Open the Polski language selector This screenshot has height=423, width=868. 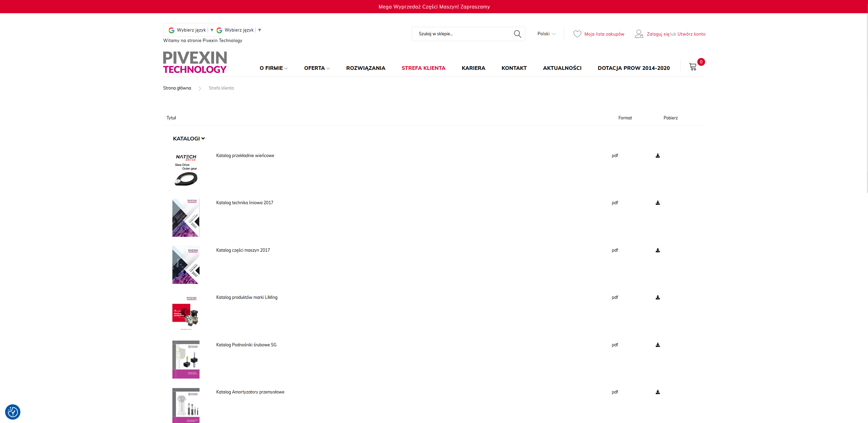546,34
